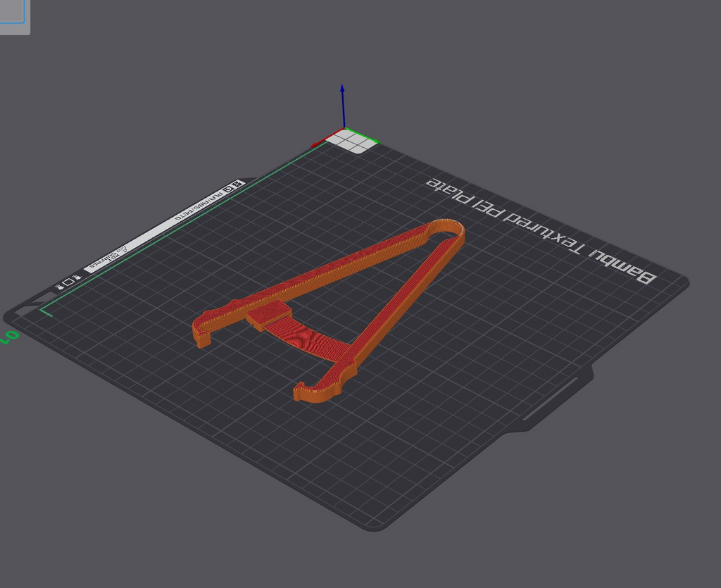Click the "Bambu Textured PEI Plate" label

(x=541, y=231)
